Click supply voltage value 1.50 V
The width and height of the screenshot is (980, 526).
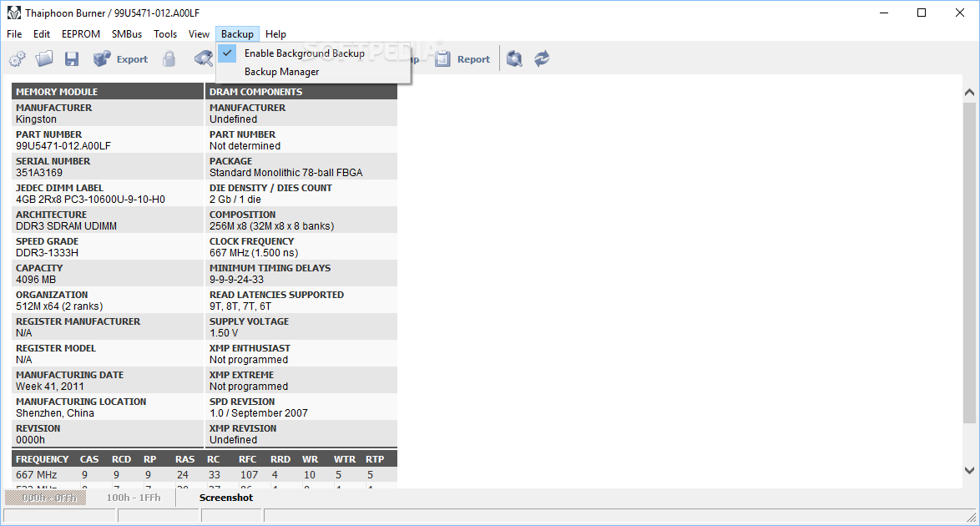click(x=224, y=333)
